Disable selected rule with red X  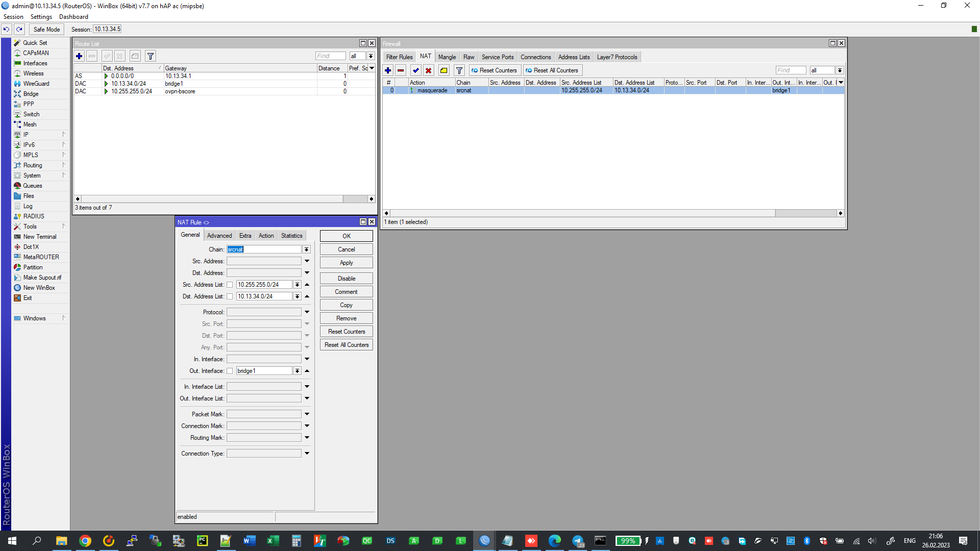pyautogui.click(x=429, y=70)
